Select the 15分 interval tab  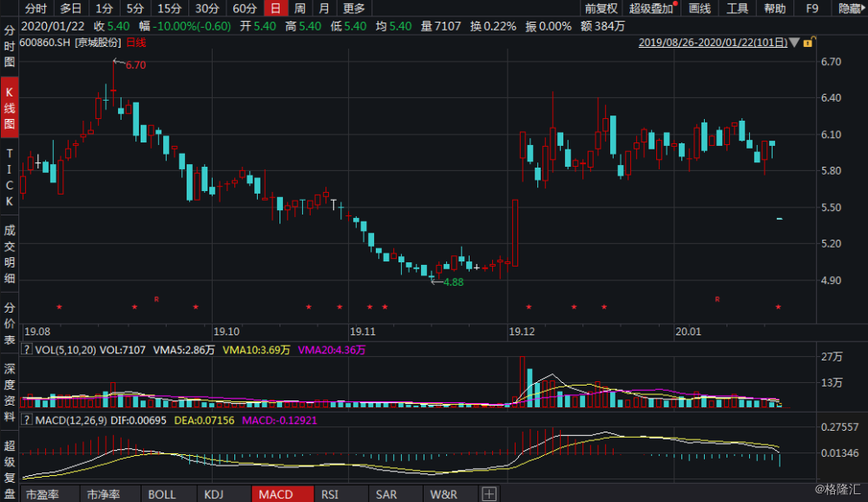point(169,9)
